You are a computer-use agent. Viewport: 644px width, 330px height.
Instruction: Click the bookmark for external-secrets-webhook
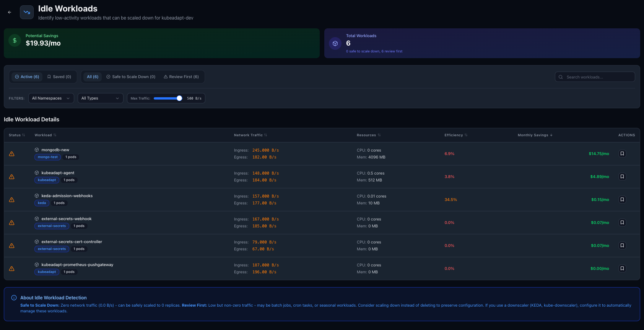(x=622, y=222)
